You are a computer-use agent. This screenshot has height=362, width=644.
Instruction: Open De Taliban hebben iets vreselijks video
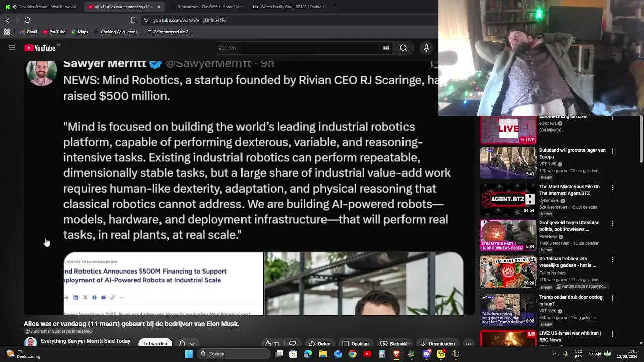click(x=508, y=271)
